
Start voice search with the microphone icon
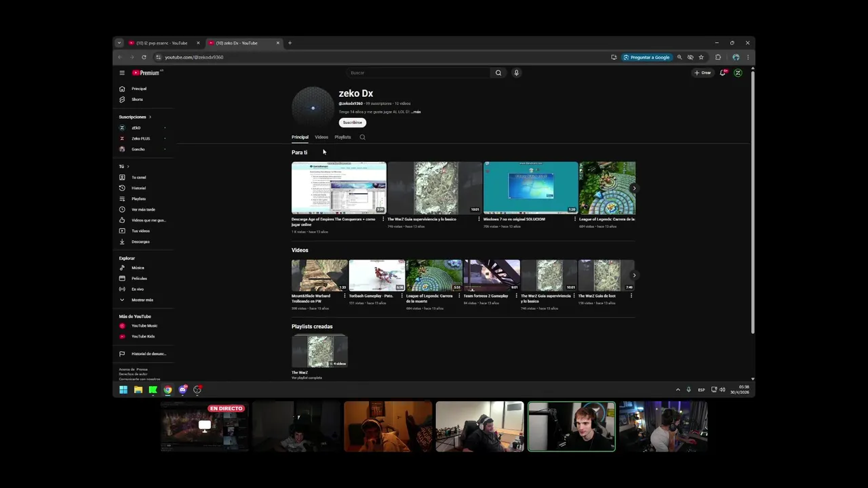click(x=516, y=73)
